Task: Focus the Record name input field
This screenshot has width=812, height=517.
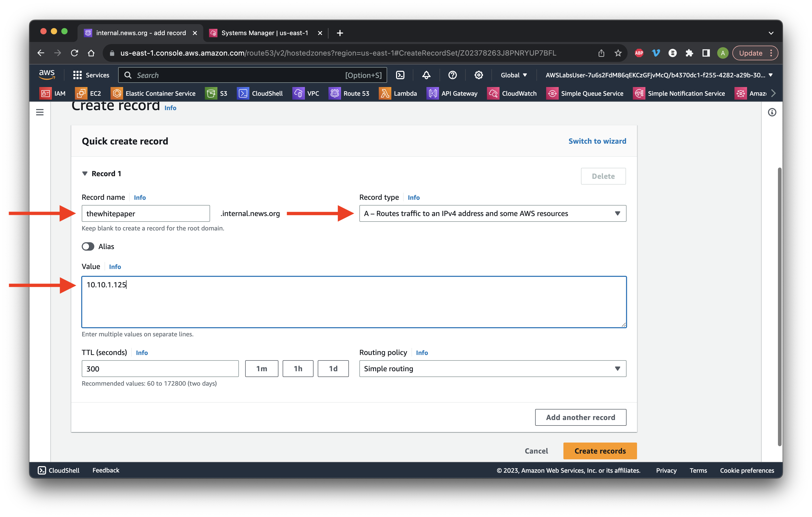Action: coord(146,213)
